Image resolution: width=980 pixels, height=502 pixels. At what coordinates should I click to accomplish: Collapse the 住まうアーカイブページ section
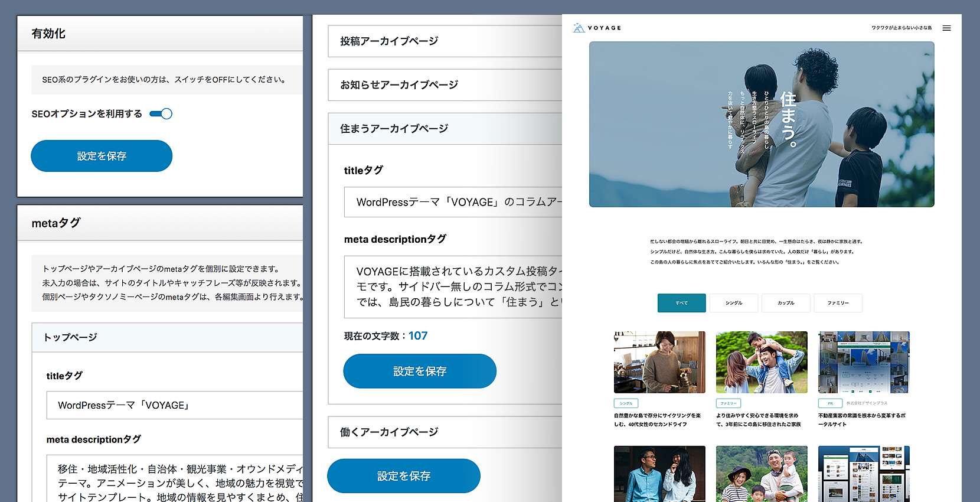(444, 129)
